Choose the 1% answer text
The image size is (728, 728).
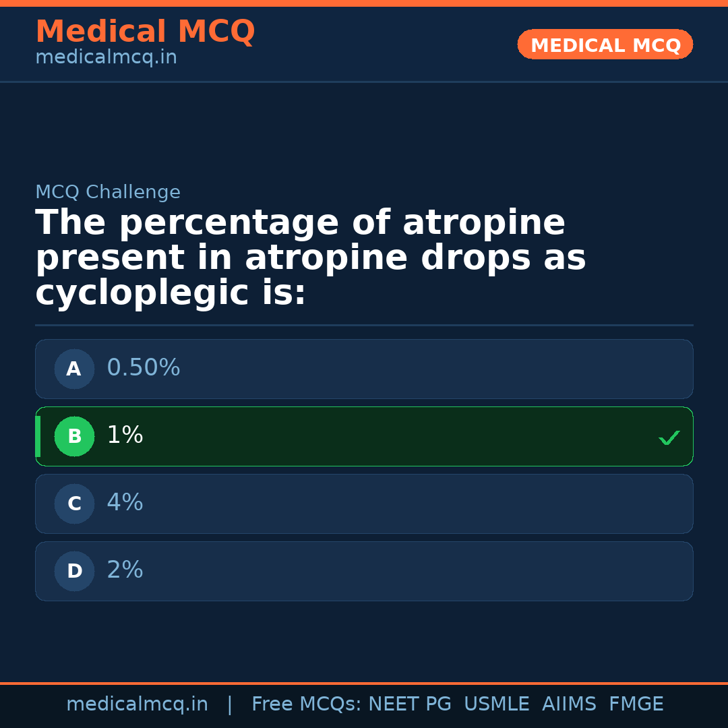click(x=125, y=435)
